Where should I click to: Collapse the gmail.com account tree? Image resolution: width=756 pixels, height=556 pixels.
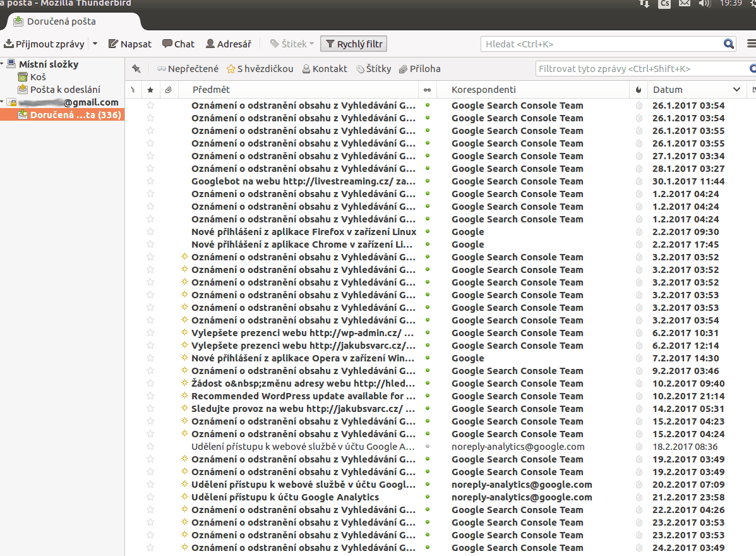pos(3,102)
